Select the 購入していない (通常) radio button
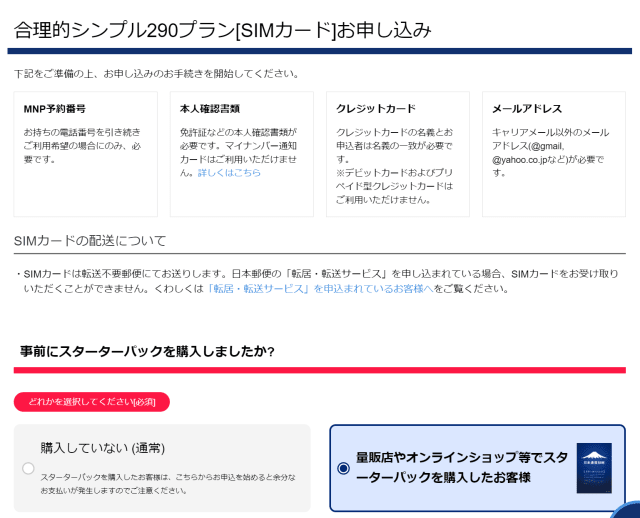640x518 pixels. 28,468
